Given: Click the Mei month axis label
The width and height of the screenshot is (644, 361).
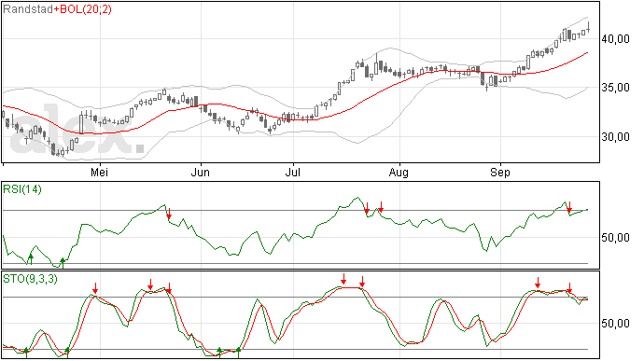Looking at the screenshot, I should [99, 173].
